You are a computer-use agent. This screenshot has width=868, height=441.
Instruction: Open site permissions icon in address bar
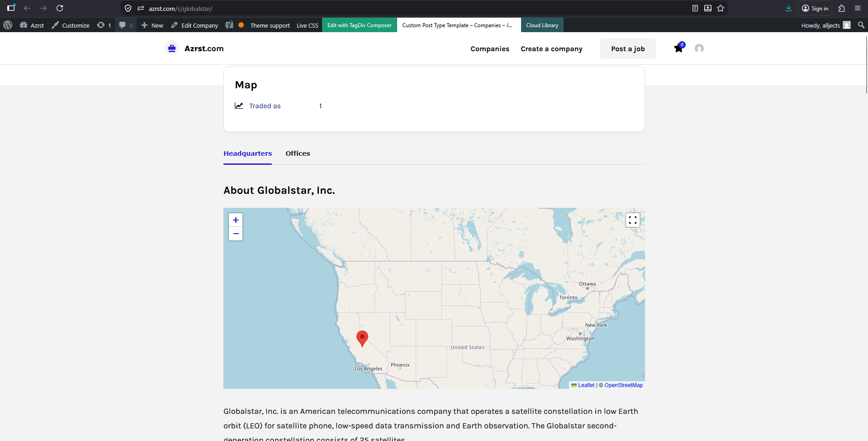pos(141,8)
